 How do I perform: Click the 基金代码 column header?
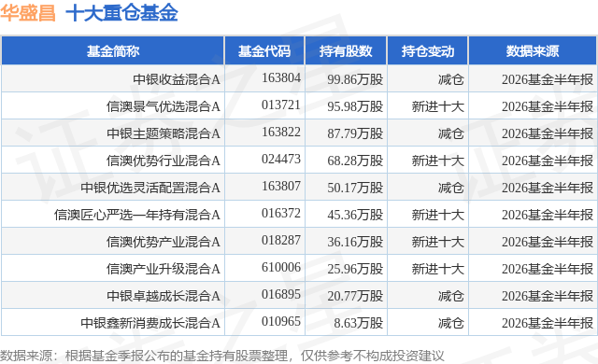(264, 51)
